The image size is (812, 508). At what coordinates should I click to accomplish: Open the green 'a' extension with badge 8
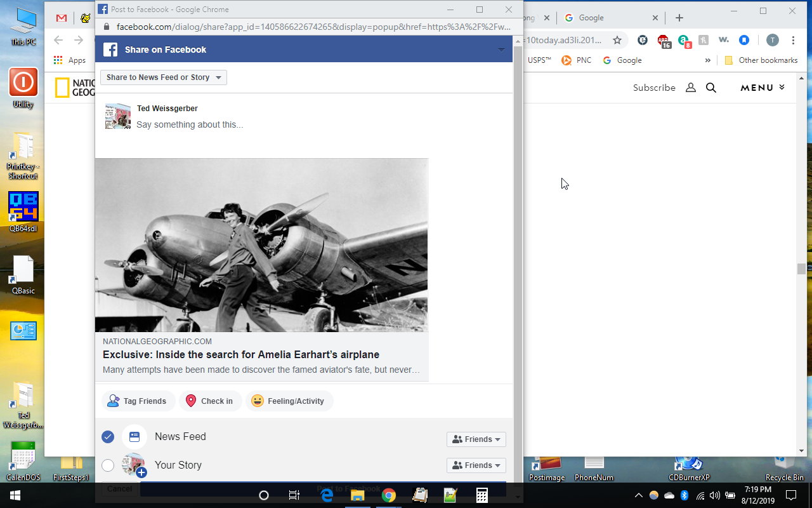coord(683,41)
